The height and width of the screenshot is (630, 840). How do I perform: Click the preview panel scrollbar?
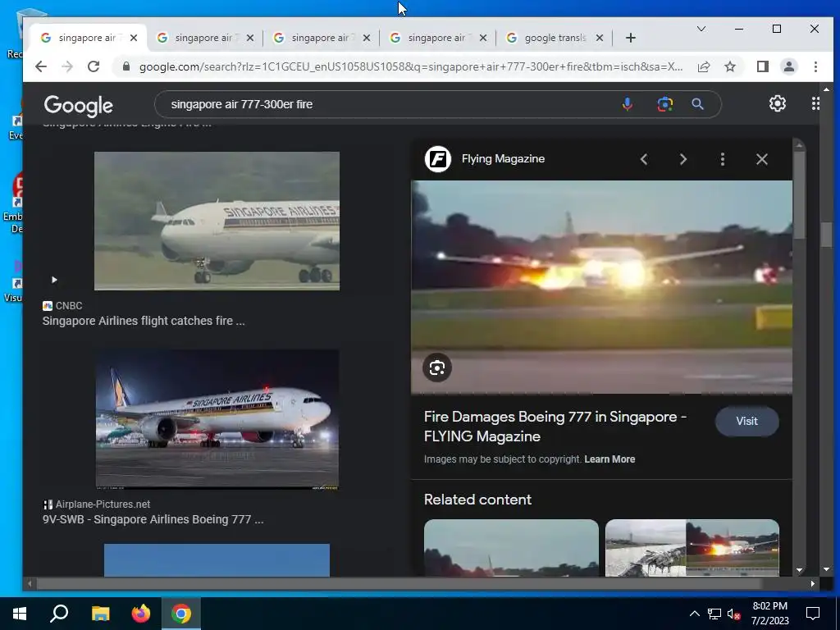(799, 195)
